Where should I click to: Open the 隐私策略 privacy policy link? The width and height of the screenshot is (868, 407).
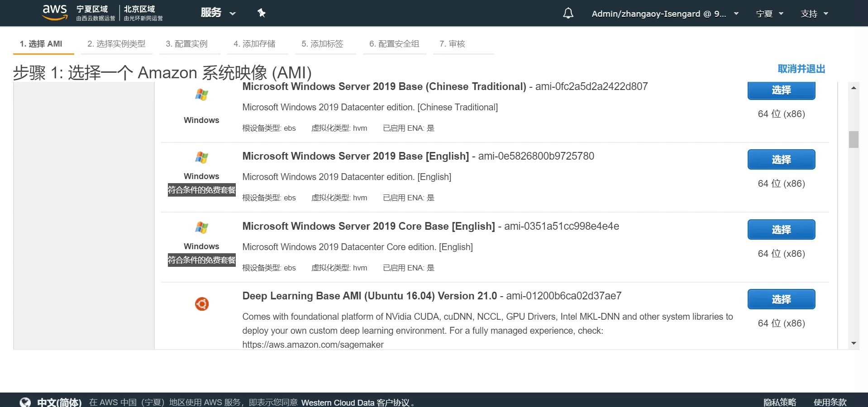pyautogui.click(x=779, y=402)
